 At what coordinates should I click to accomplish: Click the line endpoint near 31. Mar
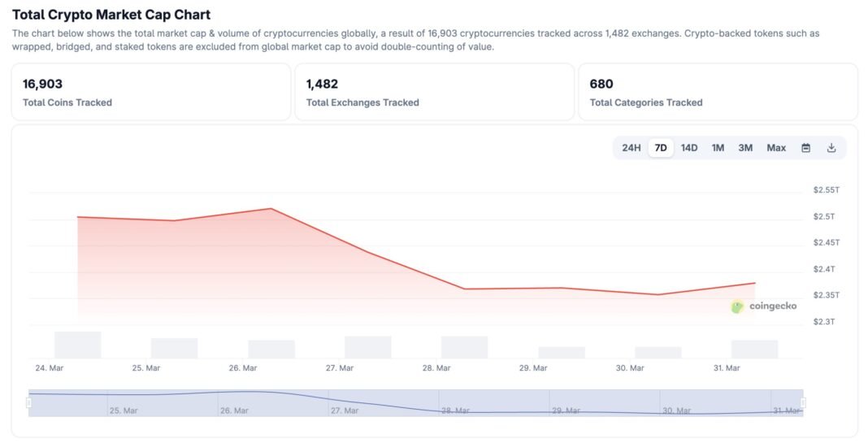point(755,283)
